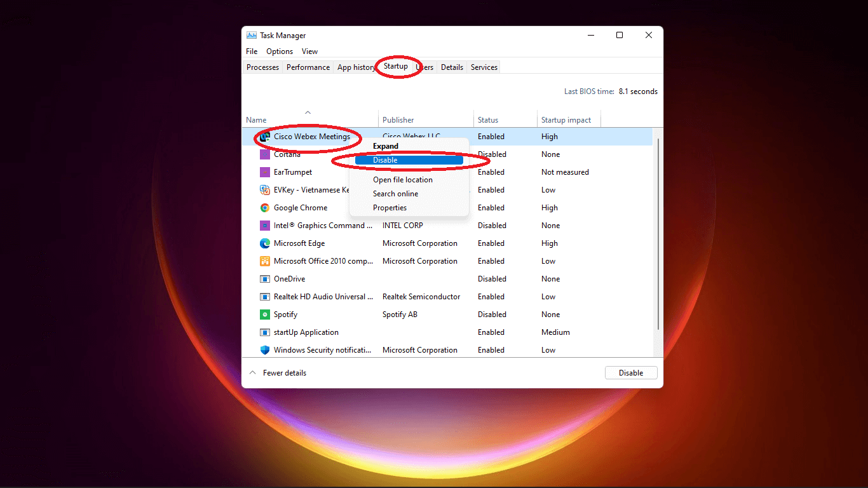Click the Medium startup impact cell

[555, 332]
